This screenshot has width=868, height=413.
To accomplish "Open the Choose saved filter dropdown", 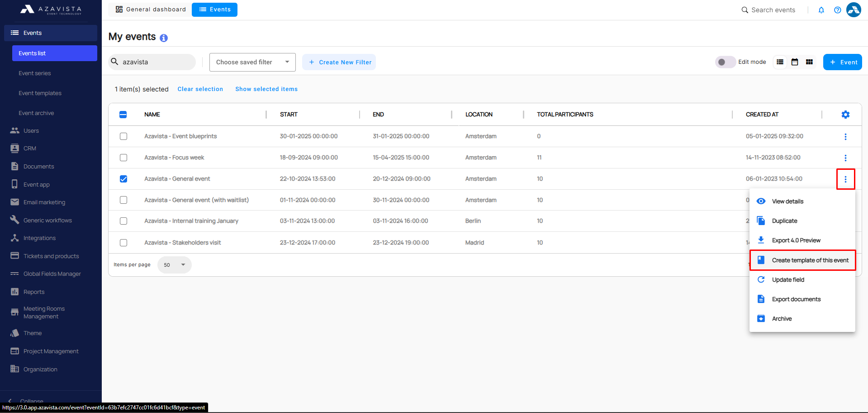I will point(252,62).
